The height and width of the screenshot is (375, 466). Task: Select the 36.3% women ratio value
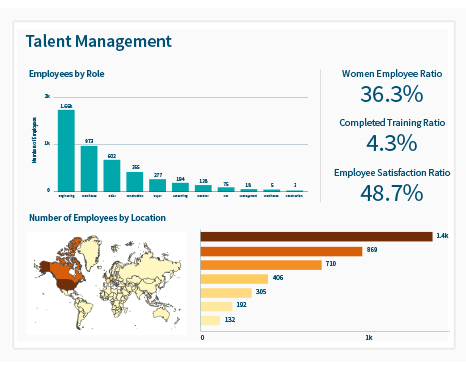392,94
